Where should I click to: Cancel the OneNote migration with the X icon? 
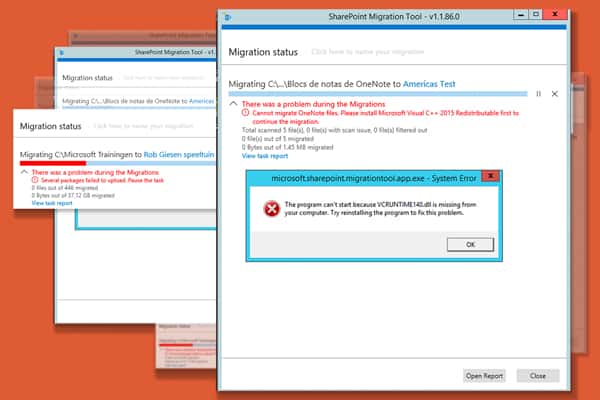pyautogui.click(x=554, y=94)
